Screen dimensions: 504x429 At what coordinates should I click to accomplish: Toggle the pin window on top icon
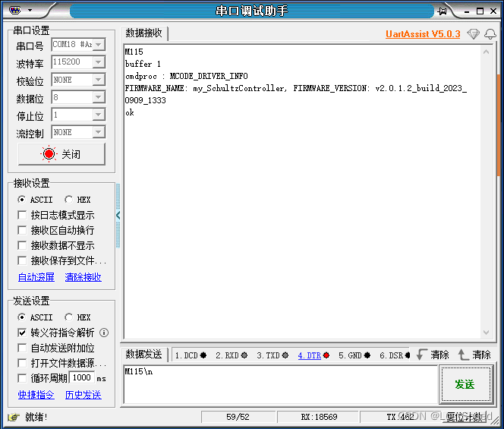(x=442, y=11)
